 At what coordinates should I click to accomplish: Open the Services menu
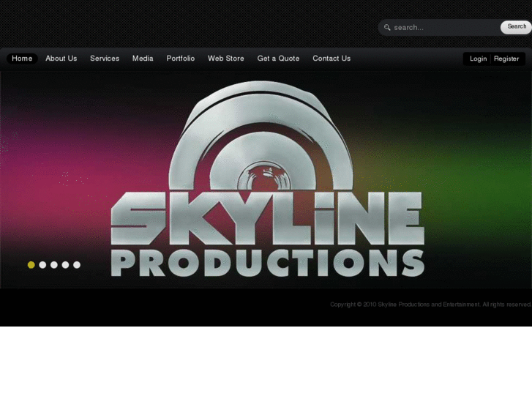(105, 59)
